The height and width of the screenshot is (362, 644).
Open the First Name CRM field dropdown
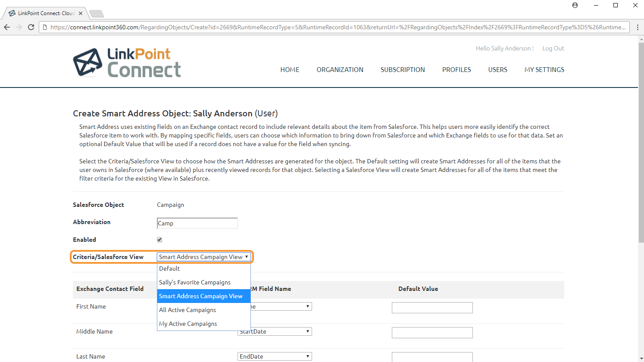coord(281,306)
